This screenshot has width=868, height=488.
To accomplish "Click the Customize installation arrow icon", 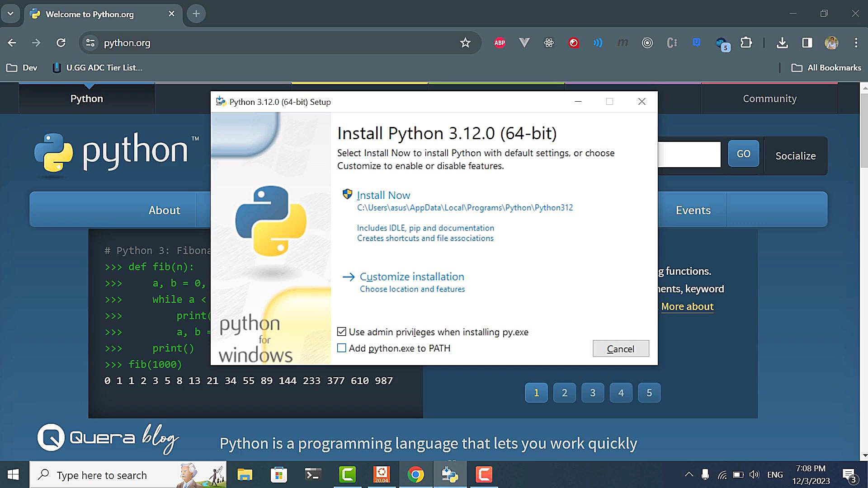I will tap(349, 277).
